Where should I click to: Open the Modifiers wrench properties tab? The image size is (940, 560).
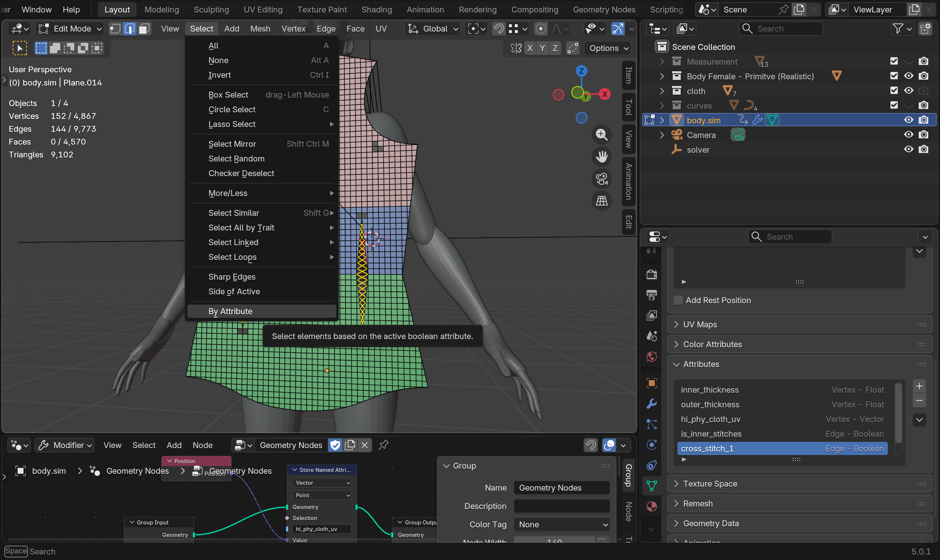(x=652, y=404)
